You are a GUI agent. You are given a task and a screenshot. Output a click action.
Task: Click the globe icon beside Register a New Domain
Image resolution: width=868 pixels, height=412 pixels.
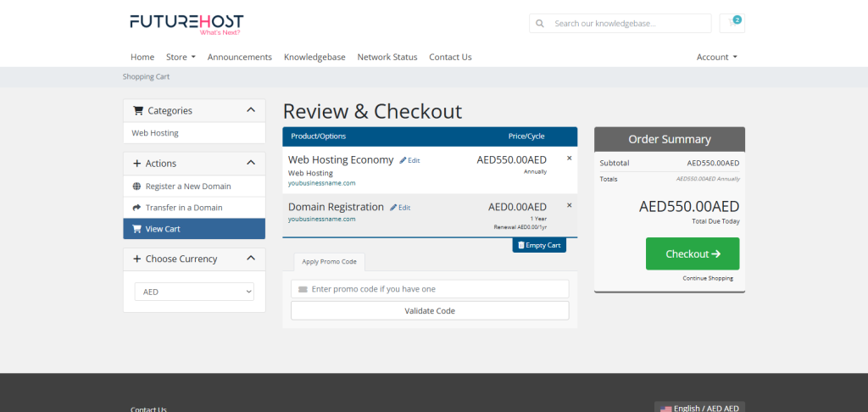tap(136, 187)
